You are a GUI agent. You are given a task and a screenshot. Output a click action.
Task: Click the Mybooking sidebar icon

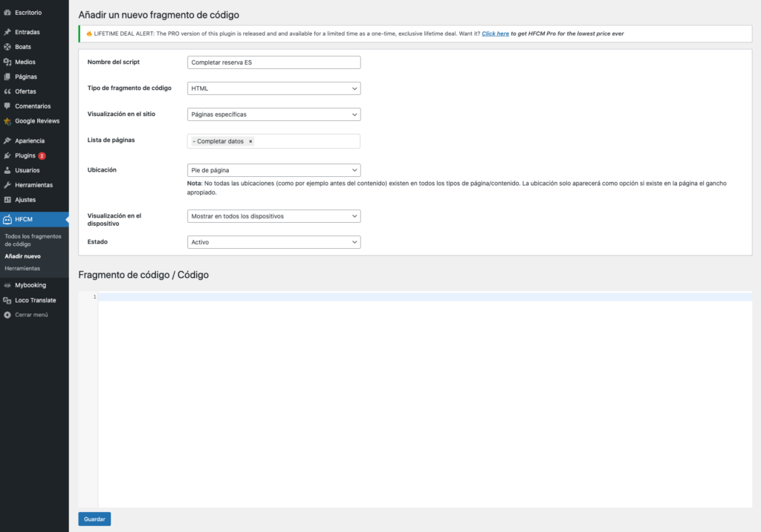click(7, 285)
